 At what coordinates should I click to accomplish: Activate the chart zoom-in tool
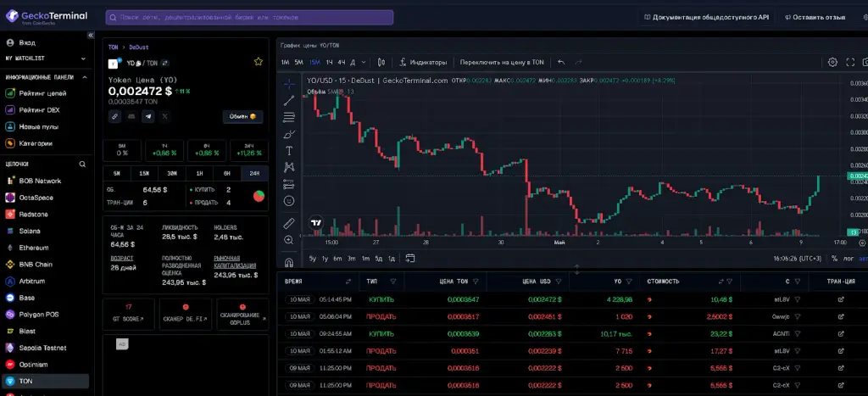pyautogui.click(x=289, y=240)
